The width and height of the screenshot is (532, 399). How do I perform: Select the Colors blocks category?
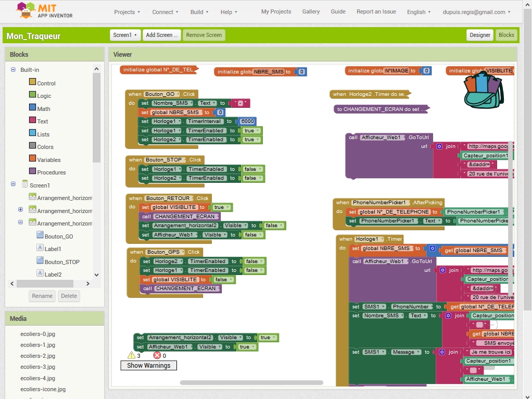[45, 147]
